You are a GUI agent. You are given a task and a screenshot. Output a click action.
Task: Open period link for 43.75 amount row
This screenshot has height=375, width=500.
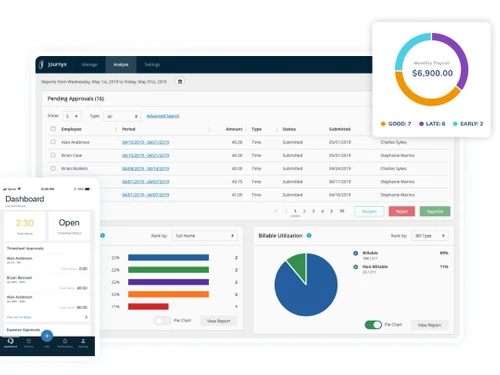pos(145,182)
